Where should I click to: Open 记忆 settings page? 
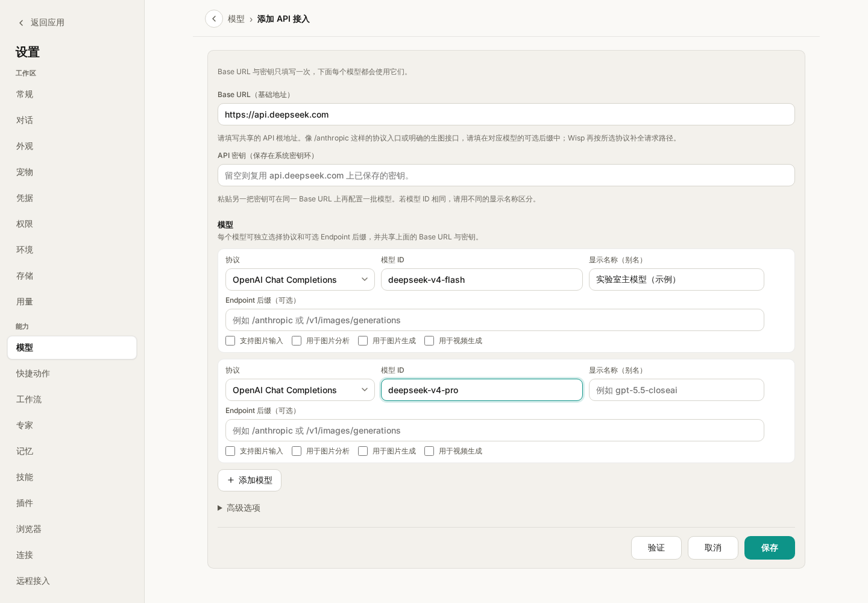[72, 451]
